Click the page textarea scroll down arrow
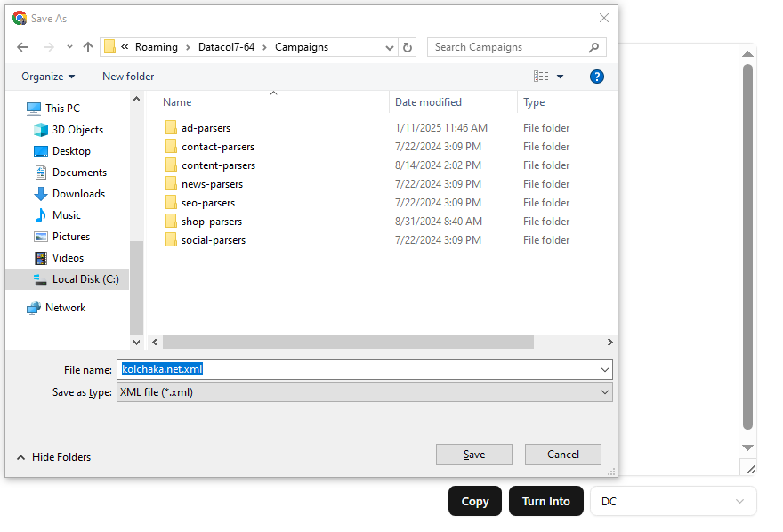783x532 pixels. 747,447
